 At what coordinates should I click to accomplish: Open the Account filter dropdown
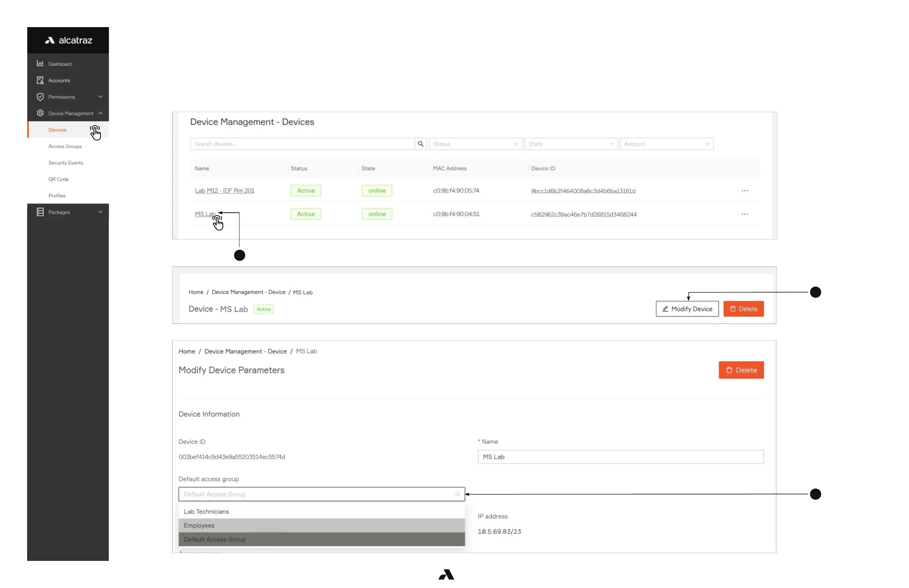click(666, 144)
